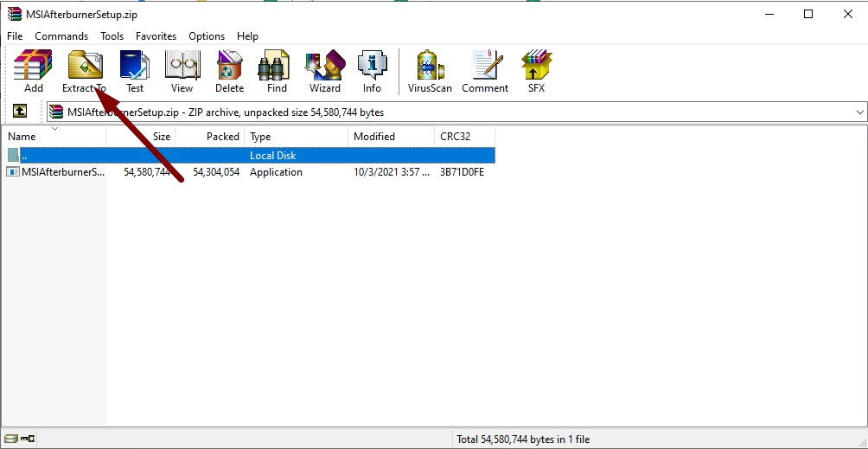Open the Comment tool

(x=485, y=71)
